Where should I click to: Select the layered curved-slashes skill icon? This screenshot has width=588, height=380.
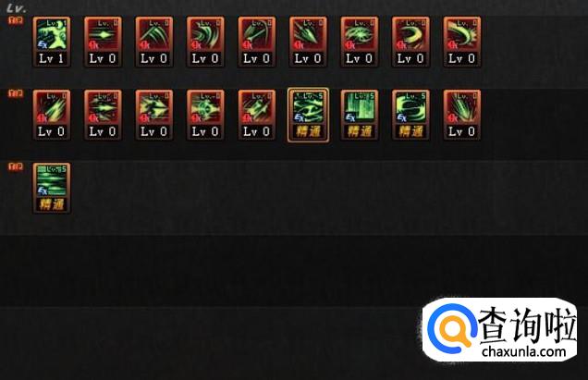point(206,42)
